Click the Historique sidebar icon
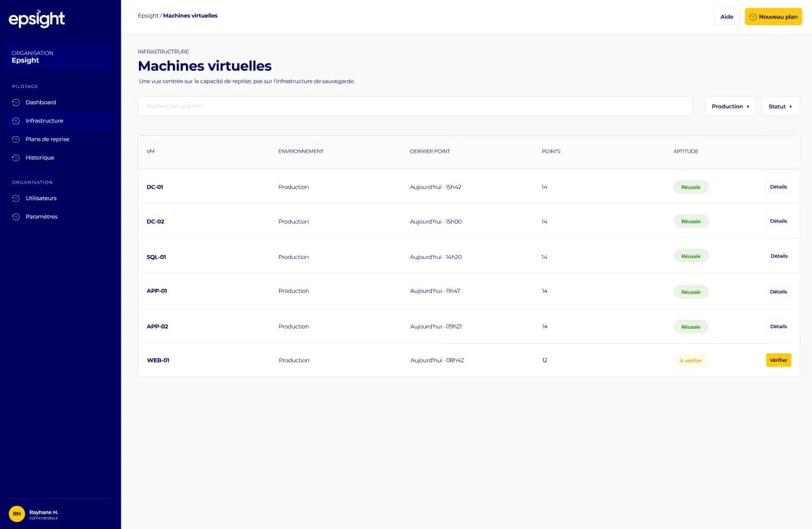The height and width of the screenshot is (529, 812). [16, 158]
